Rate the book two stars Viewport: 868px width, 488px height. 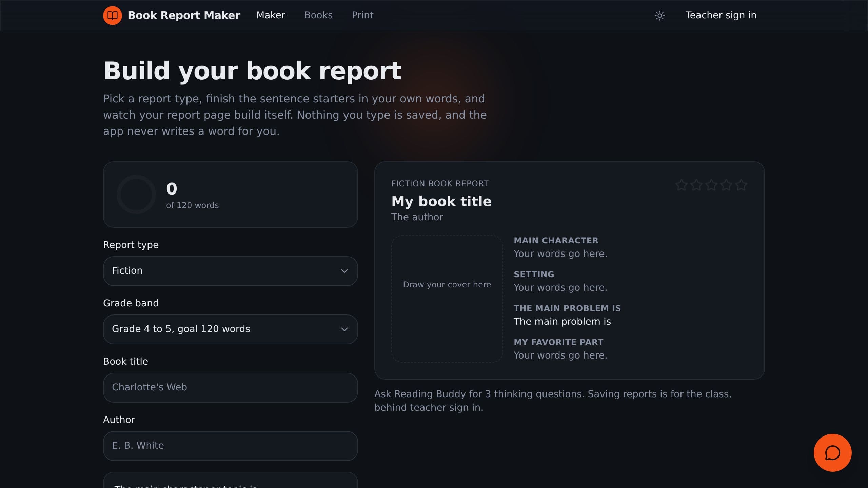[x=696, y=185]
